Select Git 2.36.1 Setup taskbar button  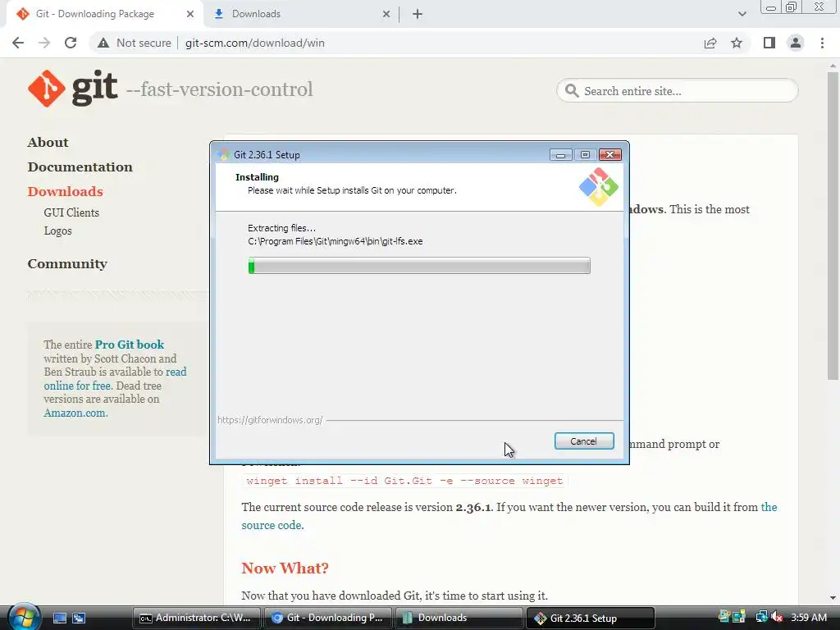(x=591, y=619)
